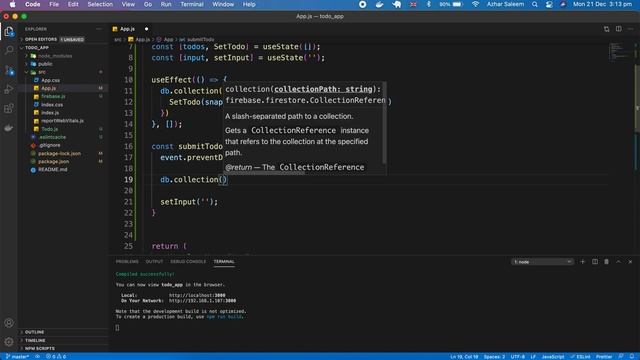Open App.css in the explorer

pos(51,80)
